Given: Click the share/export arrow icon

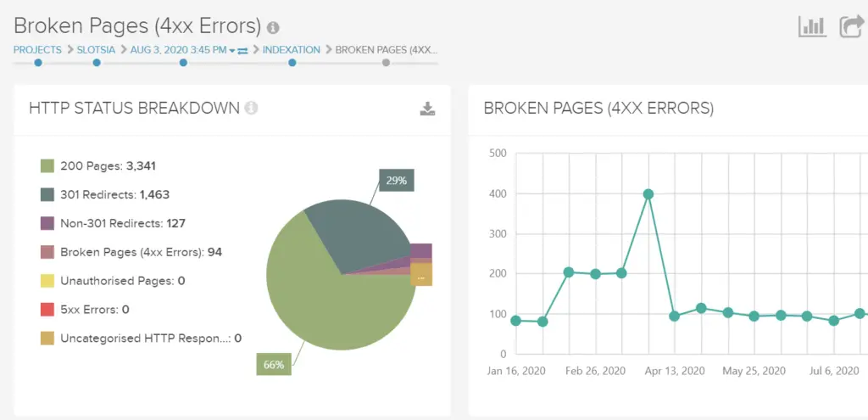Looking at the screenshot, I should (x=851, y=26).
